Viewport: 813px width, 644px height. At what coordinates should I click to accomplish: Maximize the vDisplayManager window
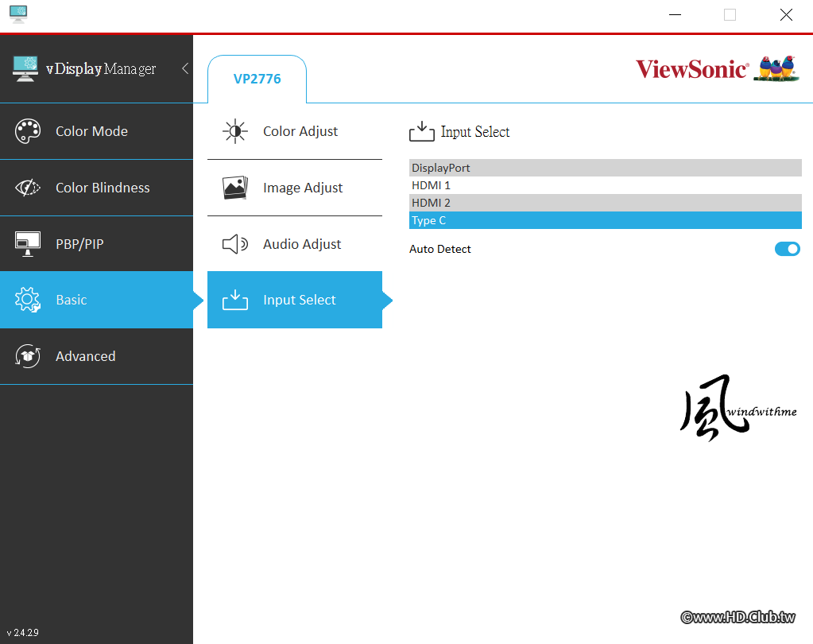[730, 14]
